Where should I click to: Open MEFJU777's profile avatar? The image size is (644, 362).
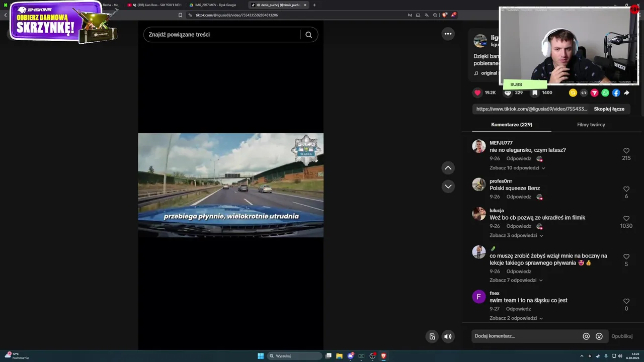[x=479, y=146]
